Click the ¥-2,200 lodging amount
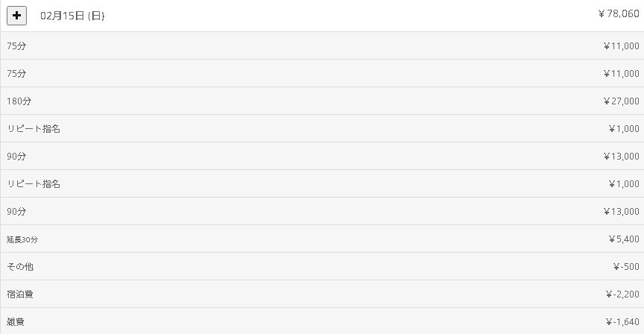 622,294
